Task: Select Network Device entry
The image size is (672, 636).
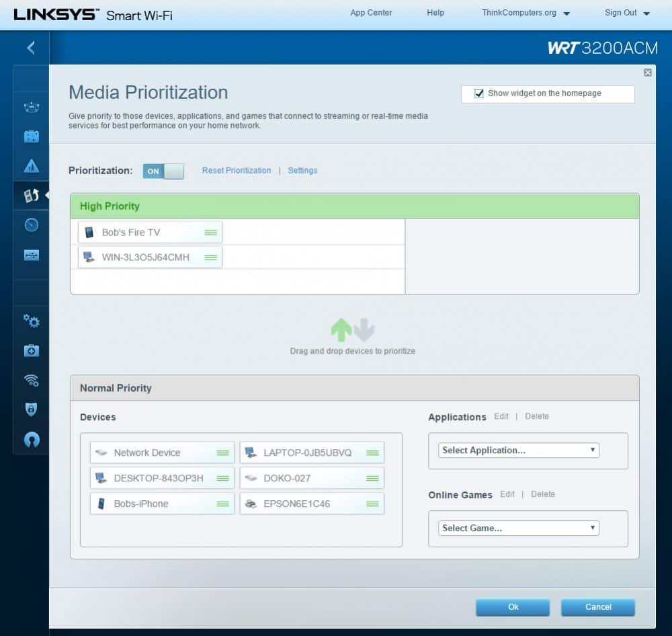Action: pos(162,453)
